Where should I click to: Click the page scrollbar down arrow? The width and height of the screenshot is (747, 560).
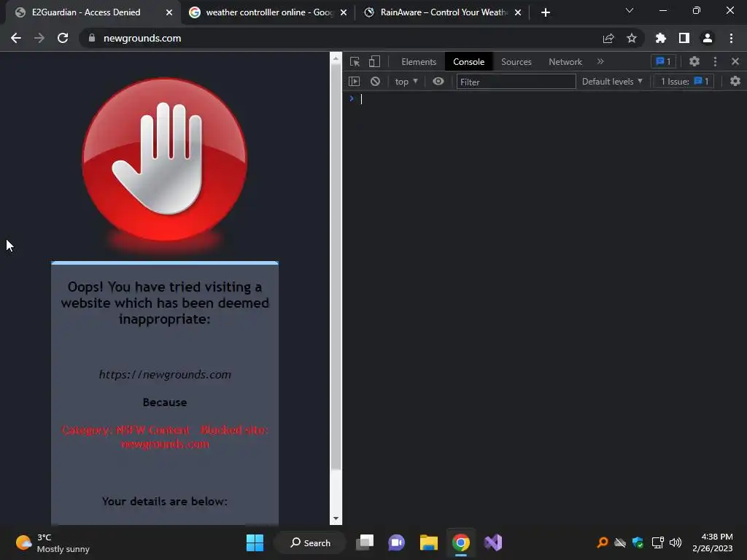point(336,518)
